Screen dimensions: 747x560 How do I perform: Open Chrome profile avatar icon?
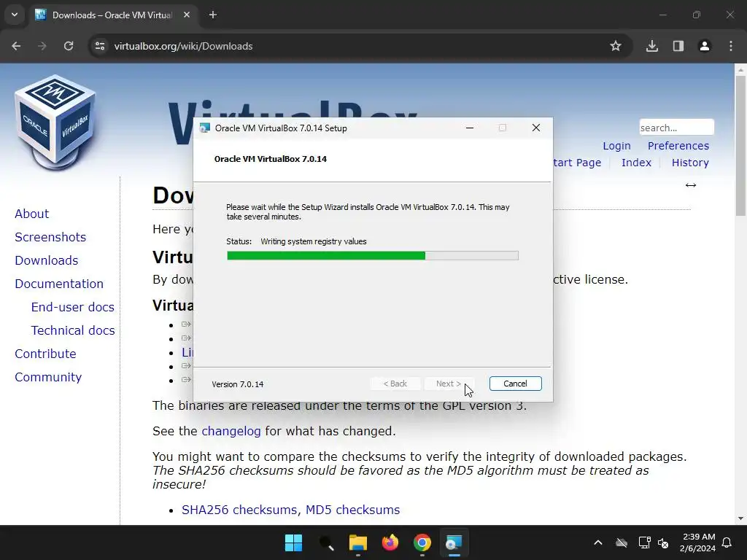[704, 46]
